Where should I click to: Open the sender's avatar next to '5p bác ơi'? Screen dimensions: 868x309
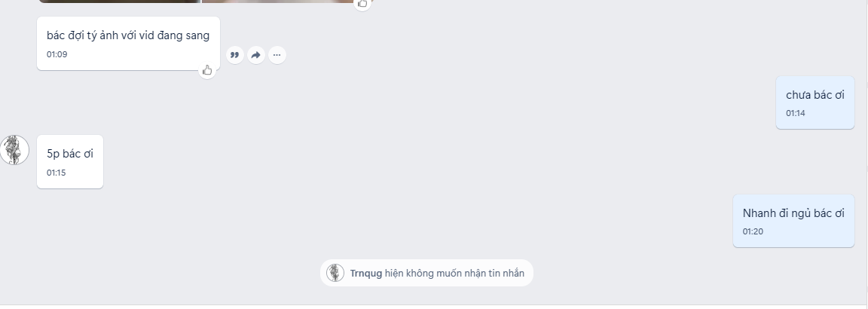pos(14,150)
